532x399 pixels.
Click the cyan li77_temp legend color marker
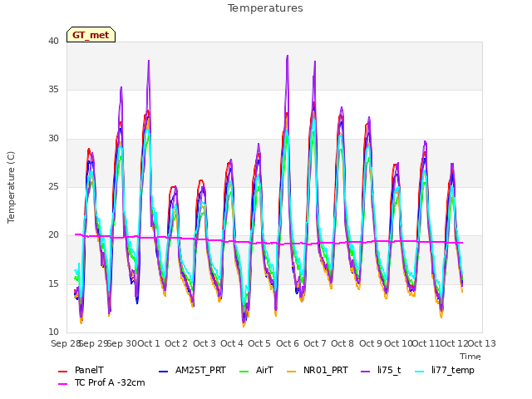point(420,372)
